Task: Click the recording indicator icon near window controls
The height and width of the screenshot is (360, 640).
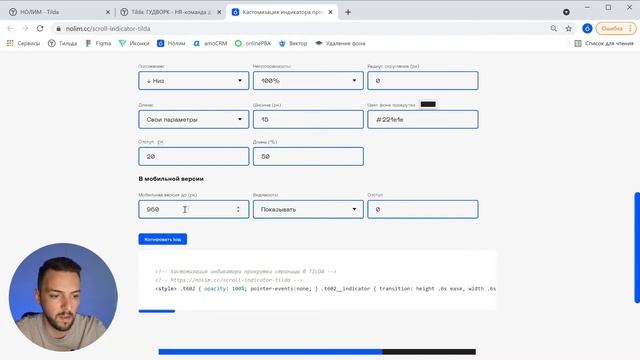Action: 566,12
